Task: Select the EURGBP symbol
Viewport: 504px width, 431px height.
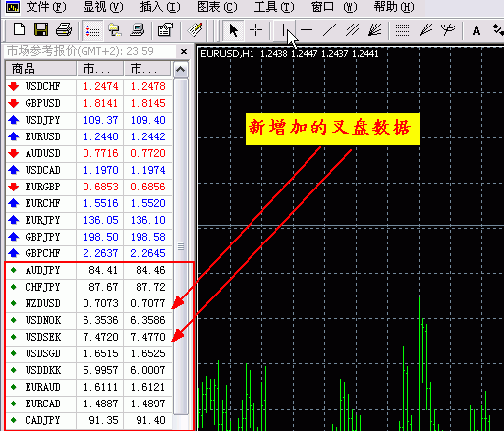Action: coord(42,187)
